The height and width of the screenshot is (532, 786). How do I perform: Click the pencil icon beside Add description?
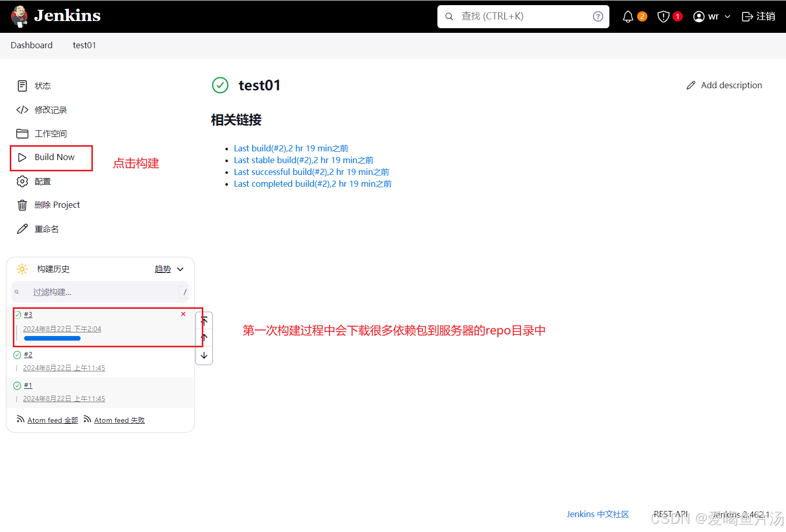pos(691,85)
